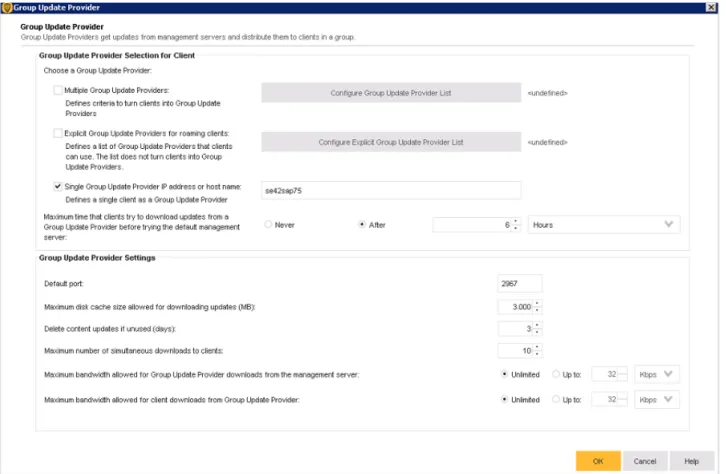
Task: Click the Default port field 2967
Action: tap(519, 283)
